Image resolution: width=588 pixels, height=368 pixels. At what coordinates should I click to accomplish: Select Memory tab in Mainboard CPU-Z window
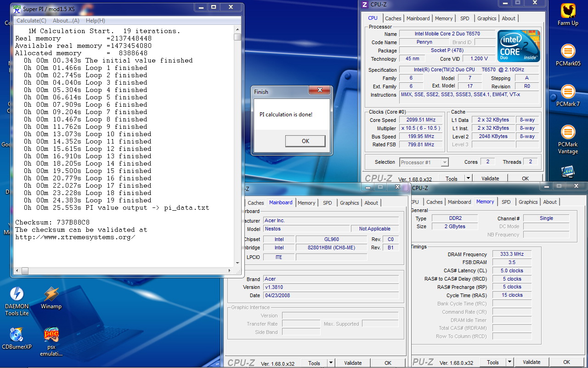pyautogui.click(x=306, y=203)
